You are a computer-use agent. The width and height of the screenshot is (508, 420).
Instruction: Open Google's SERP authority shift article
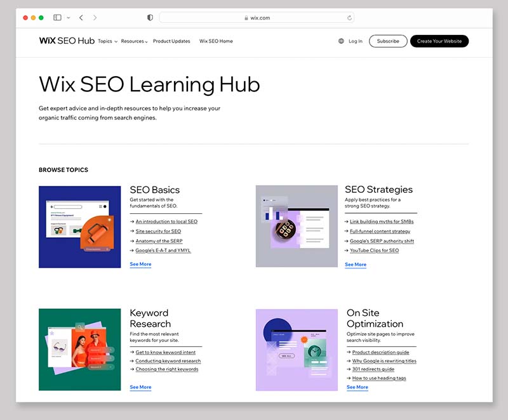point(382,241)
